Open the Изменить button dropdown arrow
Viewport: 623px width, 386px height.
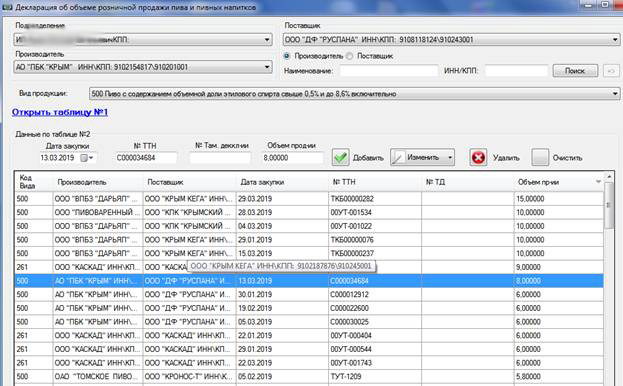450,158
